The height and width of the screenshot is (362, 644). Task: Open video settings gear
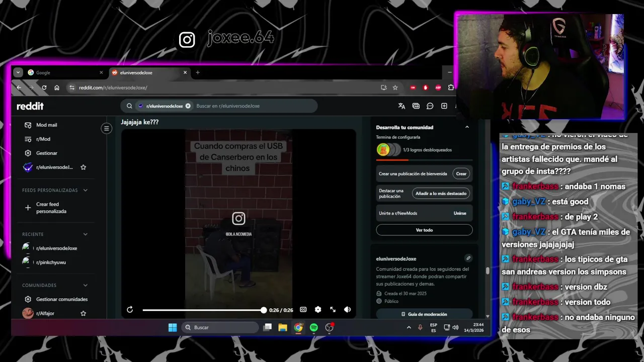tap(318, 310)
